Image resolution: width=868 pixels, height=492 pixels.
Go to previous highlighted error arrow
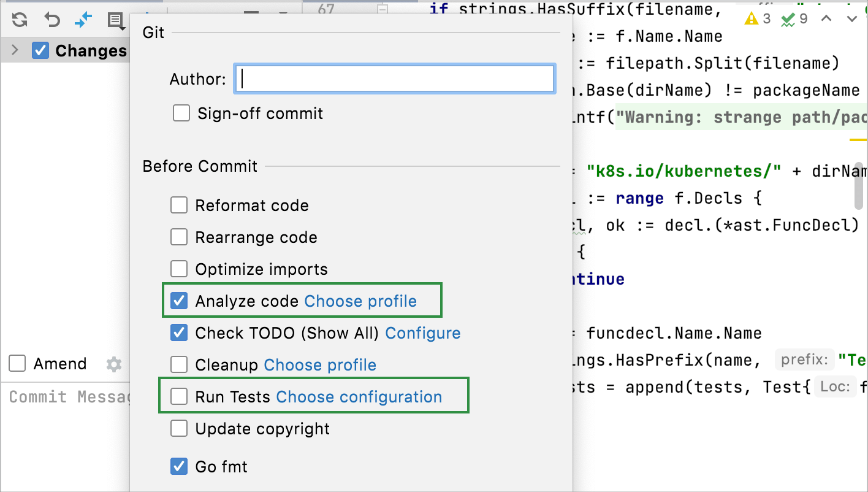[826, 19]
